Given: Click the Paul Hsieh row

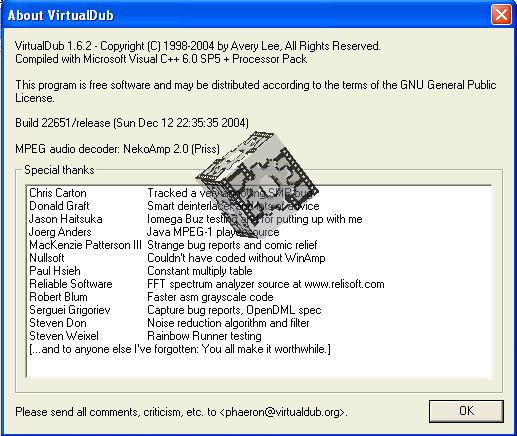Looking at the screenshot, I should coord(258,271).
